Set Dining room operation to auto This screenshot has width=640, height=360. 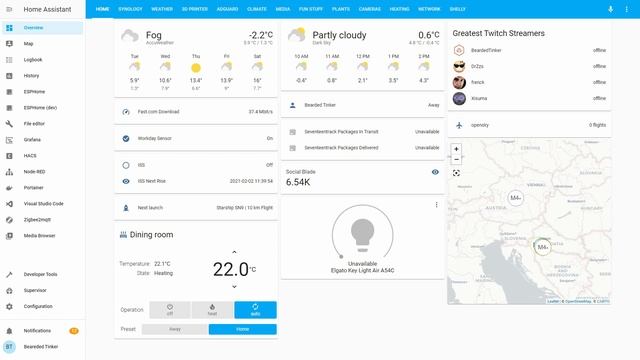coord(255,310)
